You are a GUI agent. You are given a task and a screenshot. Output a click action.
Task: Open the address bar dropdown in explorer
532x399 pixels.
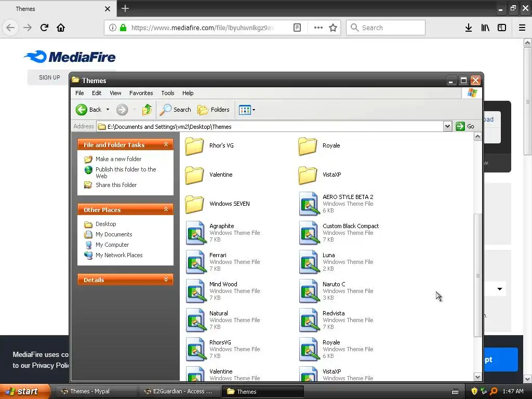447,126
